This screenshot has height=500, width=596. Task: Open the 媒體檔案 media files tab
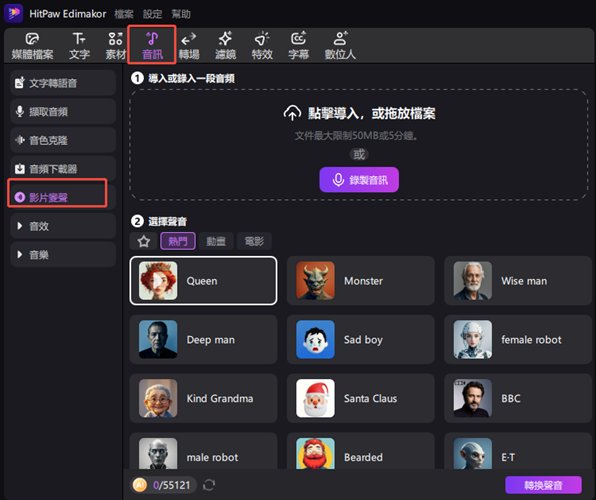click(x=32, y=46)
